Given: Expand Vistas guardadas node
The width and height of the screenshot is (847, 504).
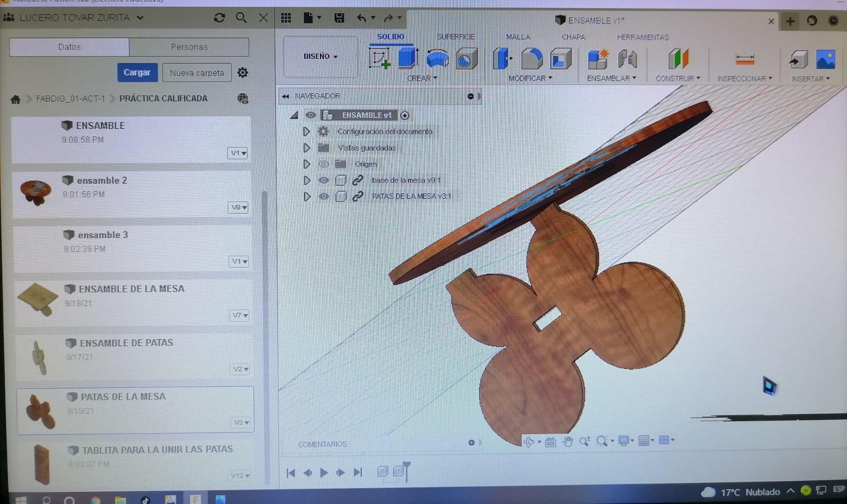Looking at the screenshot, I should point(306,148).
